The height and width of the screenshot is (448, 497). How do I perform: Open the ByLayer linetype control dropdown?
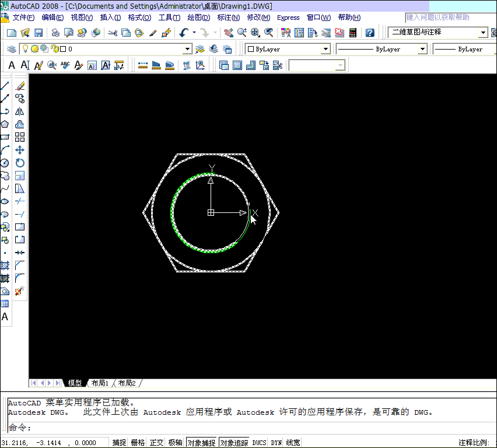pos(422,49)
